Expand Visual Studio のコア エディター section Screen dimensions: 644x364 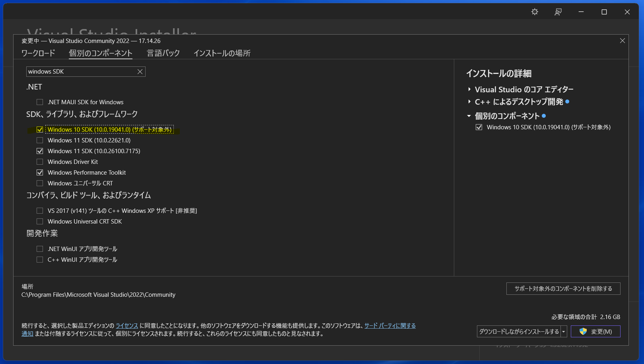469,90
